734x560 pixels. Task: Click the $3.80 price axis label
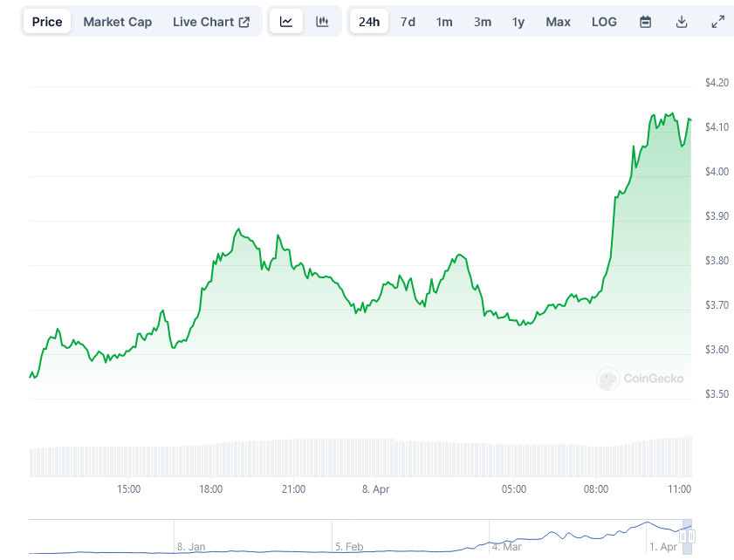tap(717, 261)
